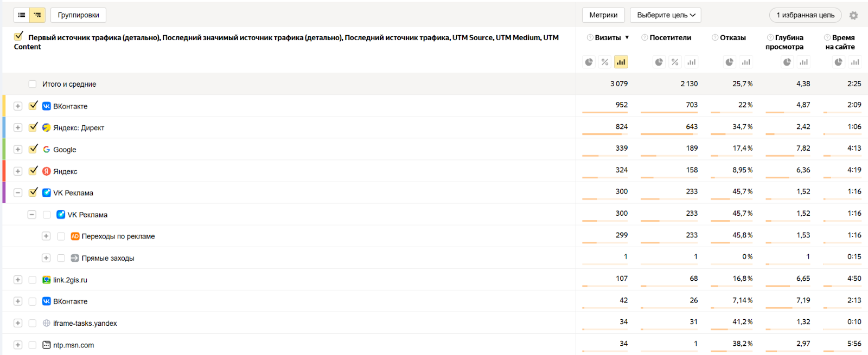The width and height of the screenshot is (868, 355).
Task: Select pie chart icon under Отказы
Action: click(730, 62)
